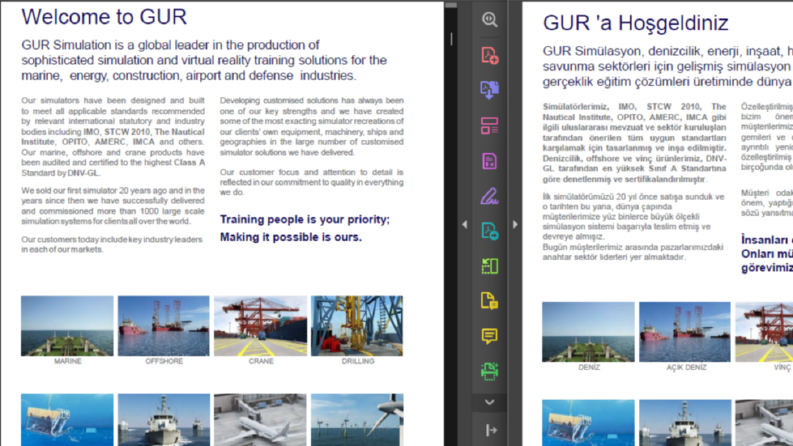
Task: Open the Create PDF tool
Action: (x=489, y=55)
